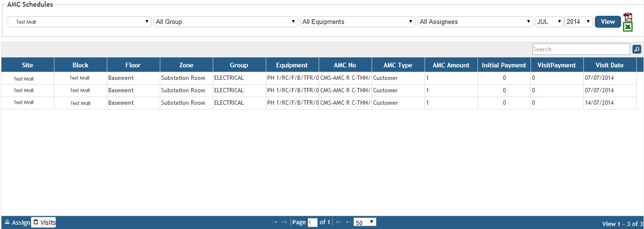Image resolution: width=644 pixels, height=229 pixels.
Task: Expand the All Assignees dropdown
Action: [x=475, y=22]
